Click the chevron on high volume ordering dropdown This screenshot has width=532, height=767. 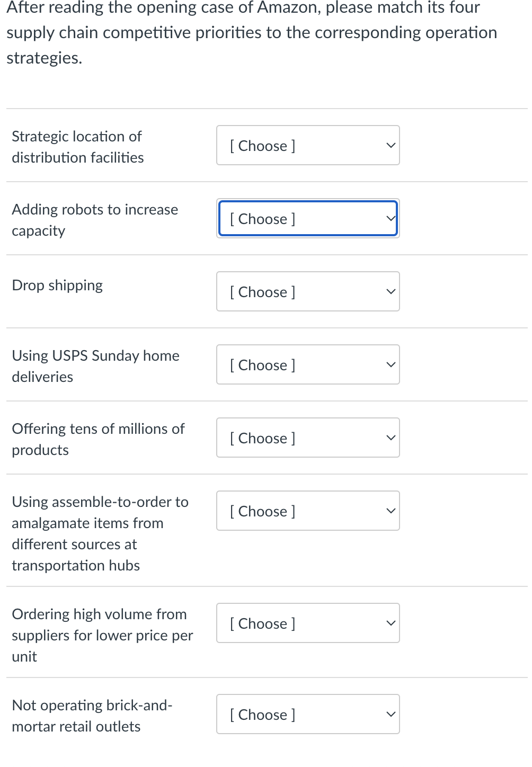click(x=391, y=622)
